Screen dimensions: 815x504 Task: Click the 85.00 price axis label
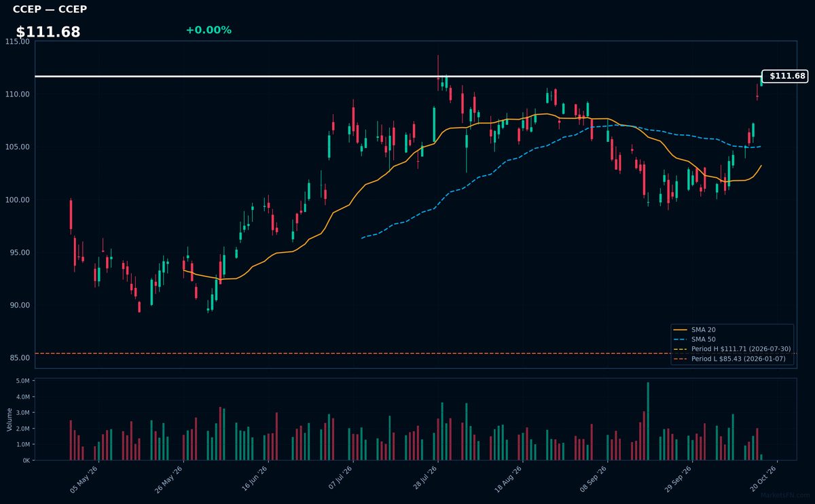[19, 358]
